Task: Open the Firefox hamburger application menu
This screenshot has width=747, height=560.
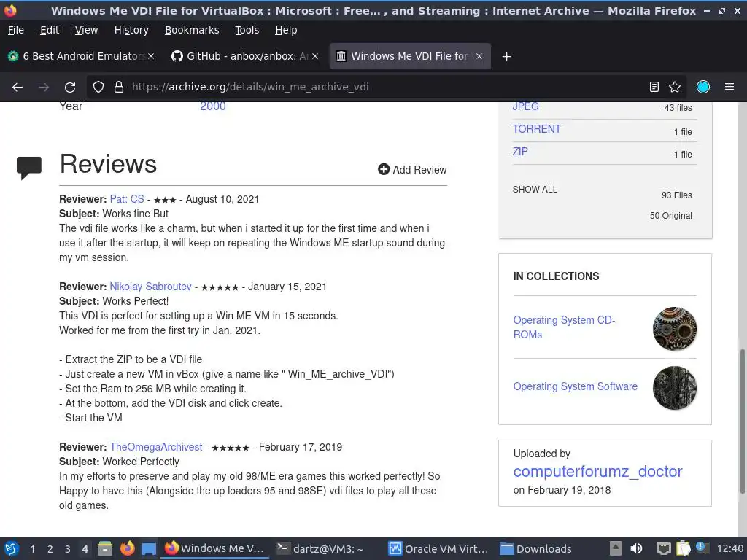Action: point(729,87)
